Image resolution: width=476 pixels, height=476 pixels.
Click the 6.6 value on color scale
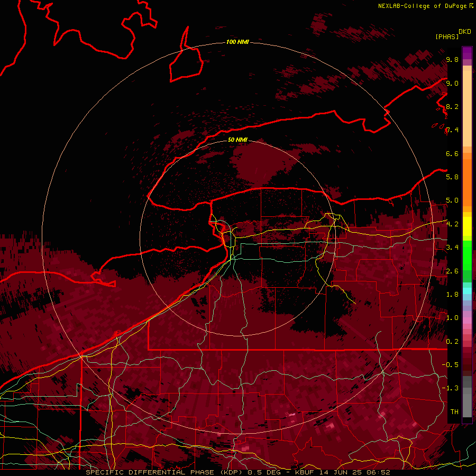[452, 153]
